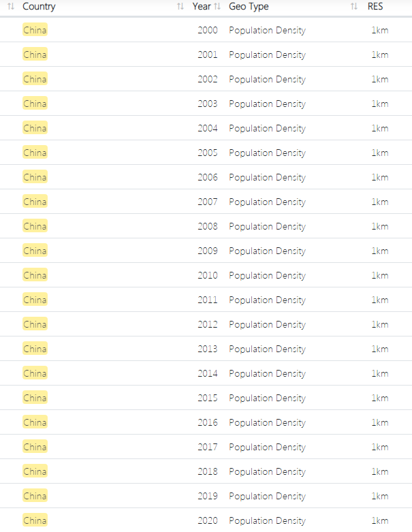
Task: Select the China tag in the 2010 row
Action: click(35, 275)
